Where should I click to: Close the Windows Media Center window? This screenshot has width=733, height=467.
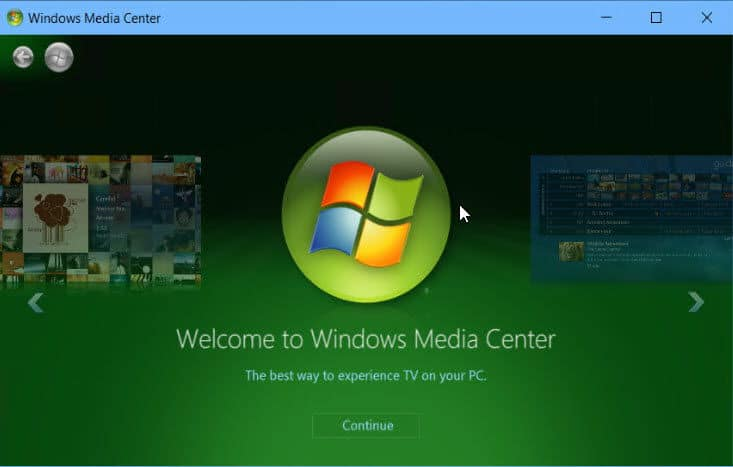(x=707, y=18)
